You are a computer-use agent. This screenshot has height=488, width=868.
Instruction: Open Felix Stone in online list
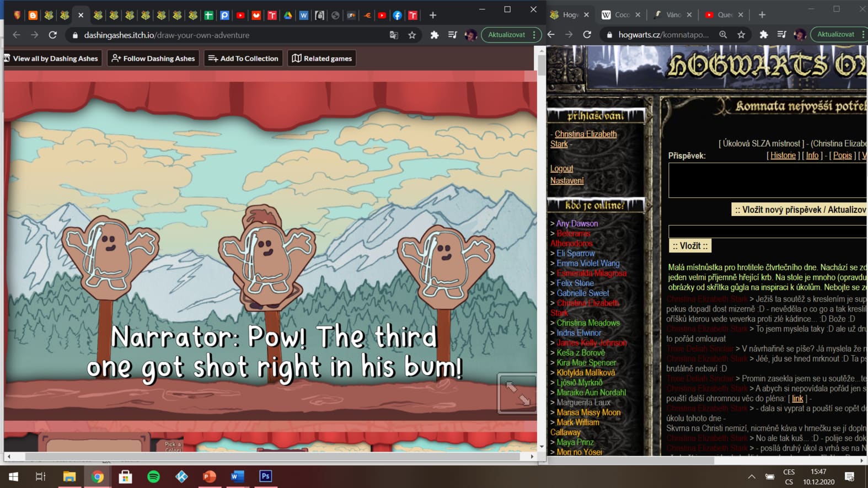[x=575, y=283]
